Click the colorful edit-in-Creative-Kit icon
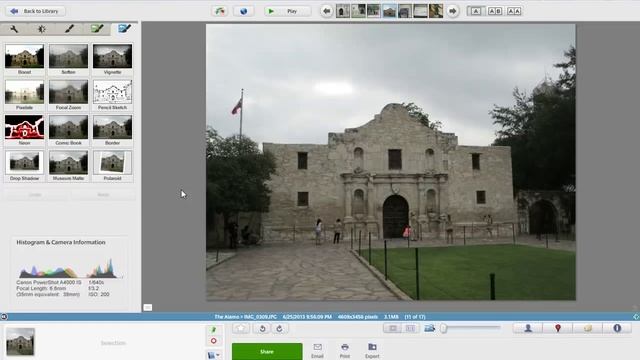The width and height of the screenshot is (640, 360). [x=220, y=11]
